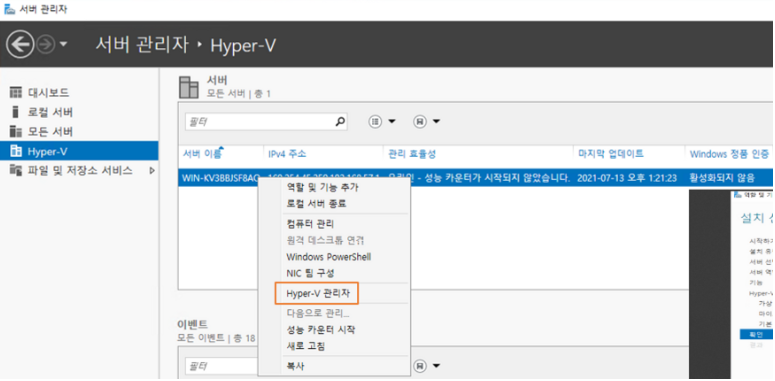The height and width of the screenshot is (381, 775).
Task: Sort by Windows 정품 인증 column header
Action: coord(730,154)
